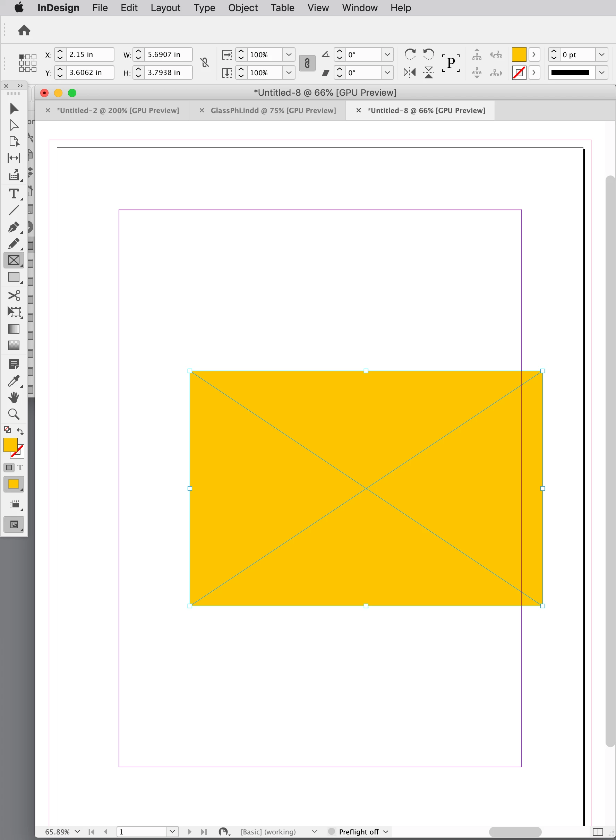The width and height of the screenshot is (616, 840).
Task: Toggle constrain proportions for scaling link
Action: click(x=307, y=63)
